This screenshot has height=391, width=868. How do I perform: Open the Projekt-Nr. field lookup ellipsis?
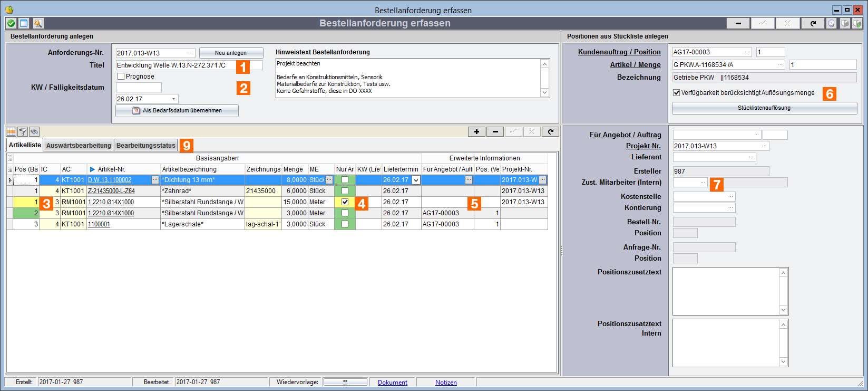(x=764, y=146)
